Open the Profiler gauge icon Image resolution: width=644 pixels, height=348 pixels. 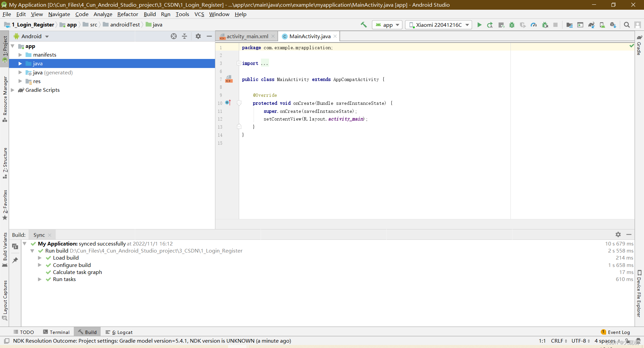534,25
